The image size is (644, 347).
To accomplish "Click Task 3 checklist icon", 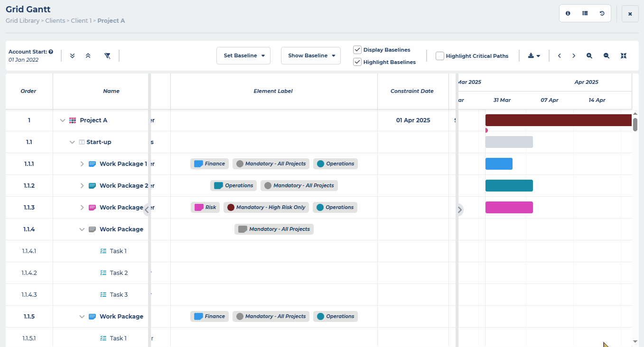I will point(103,295).
